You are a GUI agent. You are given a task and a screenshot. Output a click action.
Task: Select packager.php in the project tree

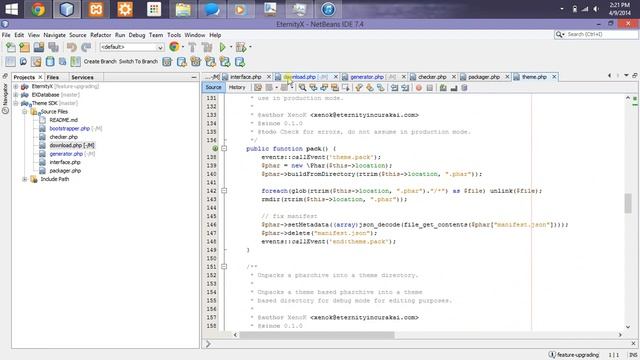click(65, 171)
